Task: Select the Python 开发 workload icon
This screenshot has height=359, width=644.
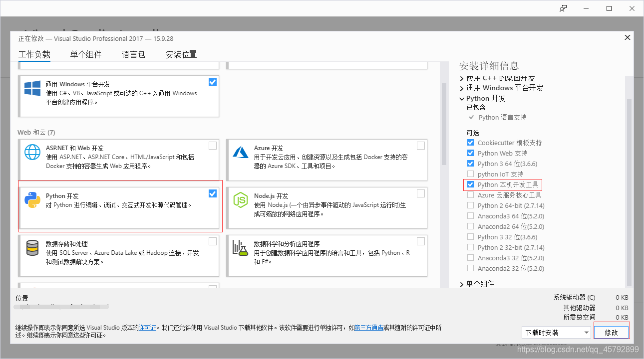Action: [x=32, y=200]
